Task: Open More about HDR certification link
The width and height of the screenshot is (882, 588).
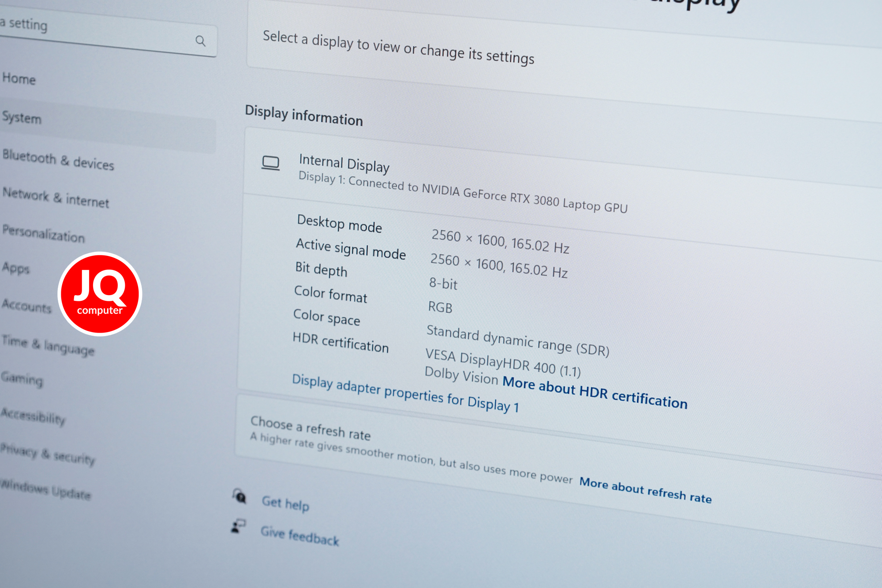Action: pos(595,392)
